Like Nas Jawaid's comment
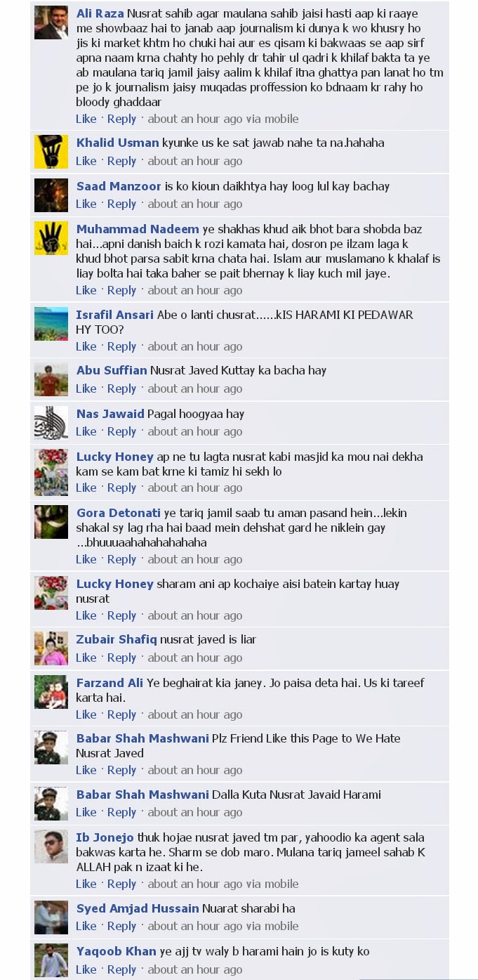This screenshot has width=478, height=980. point(86,431)
